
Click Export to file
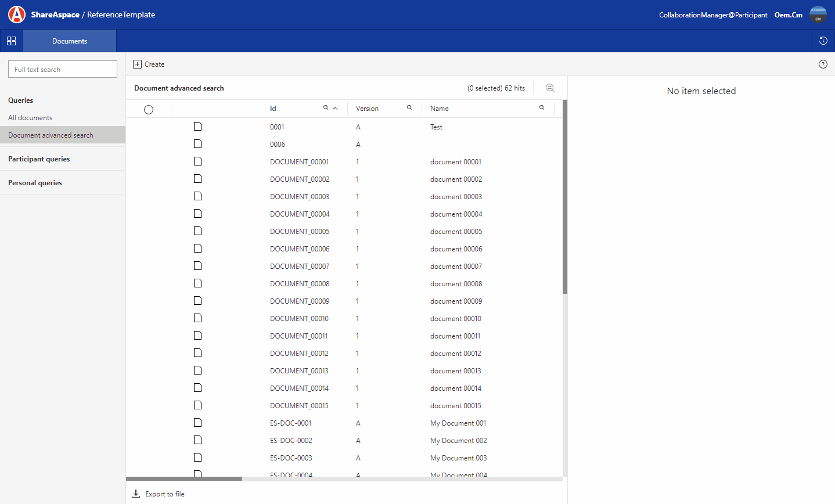pos(158,494)
